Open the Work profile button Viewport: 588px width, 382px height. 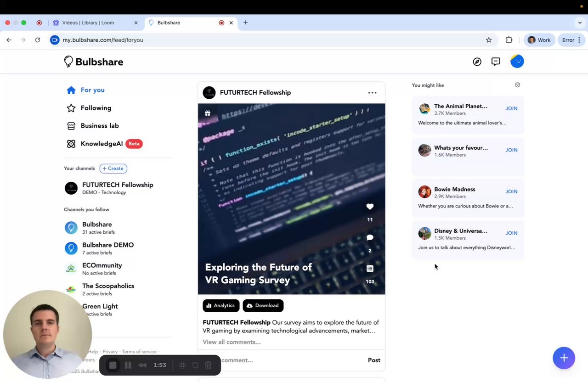(x=539, y=40)
